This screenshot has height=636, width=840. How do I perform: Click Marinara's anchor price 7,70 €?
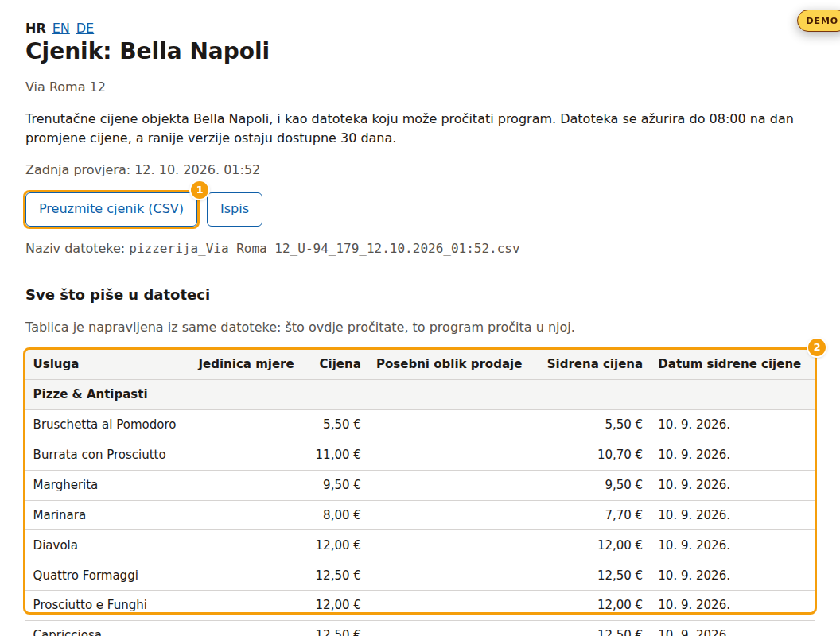point(624,515)
